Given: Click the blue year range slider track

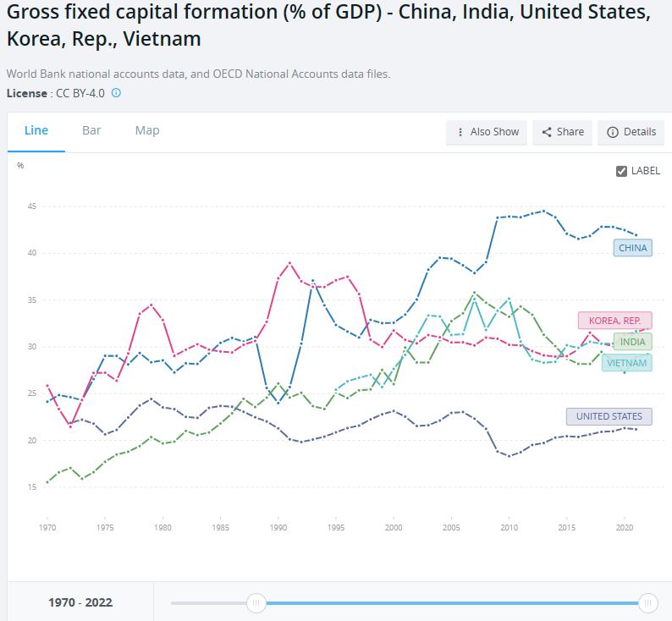Looking at the screenshot, I should [449, 602].
